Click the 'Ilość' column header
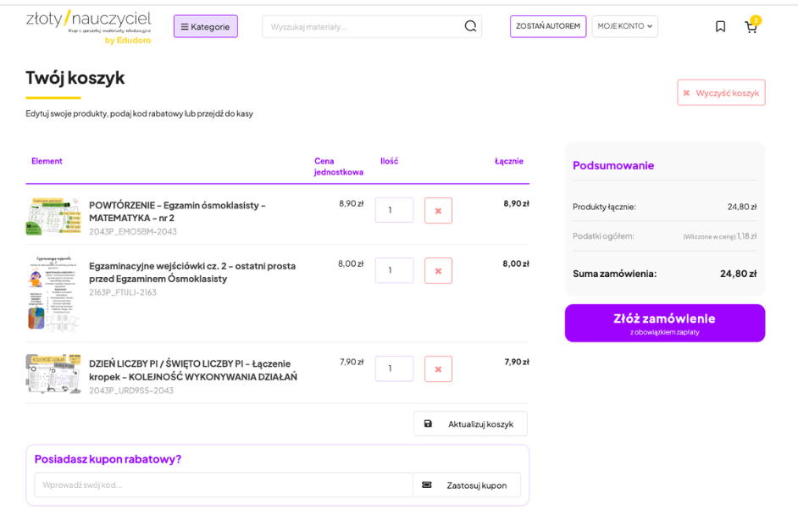The image size is (798, 532). coord(390,161)
